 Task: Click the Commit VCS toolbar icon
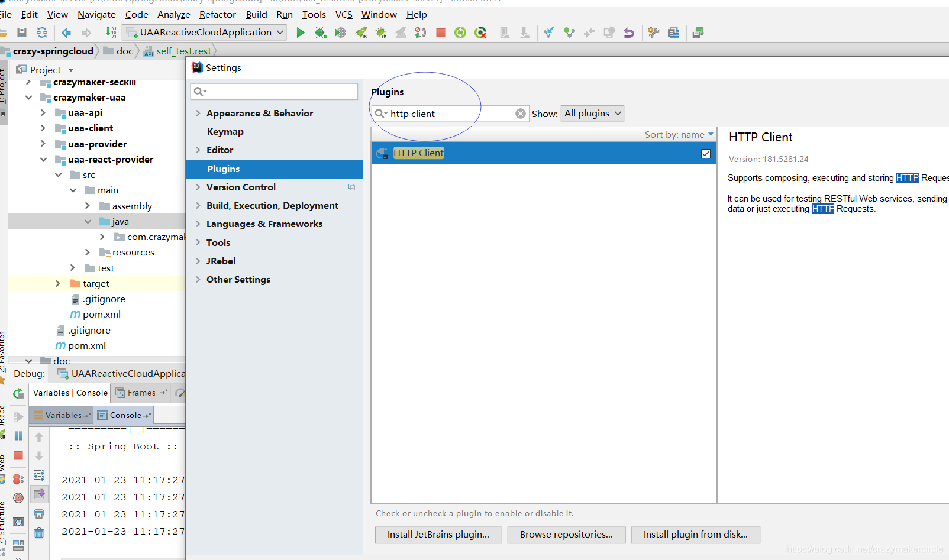click(569, 33)
